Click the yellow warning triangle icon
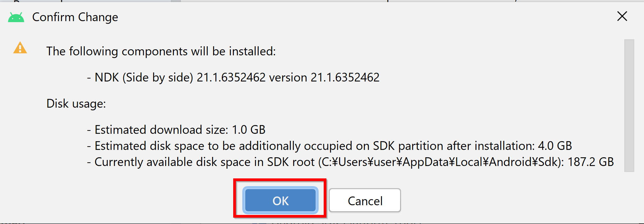Screen dimensions: 644x224 (x=20, y=48)
